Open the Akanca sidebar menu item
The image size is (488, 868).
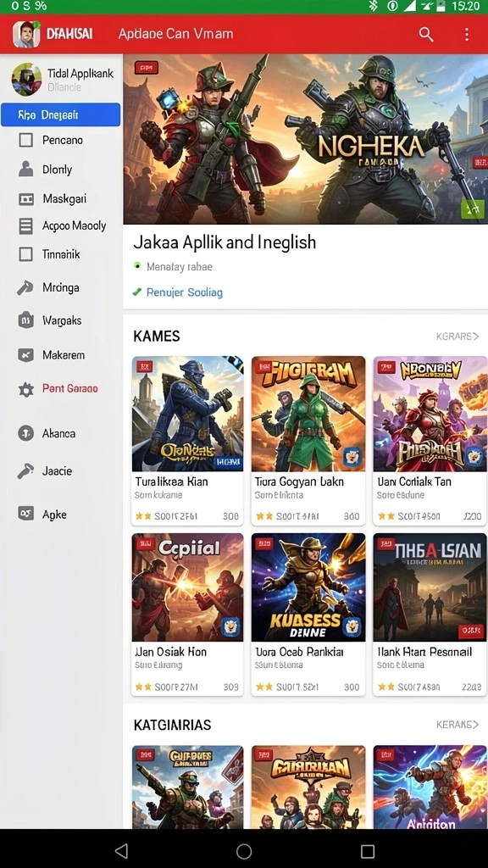tap(58, 433)
